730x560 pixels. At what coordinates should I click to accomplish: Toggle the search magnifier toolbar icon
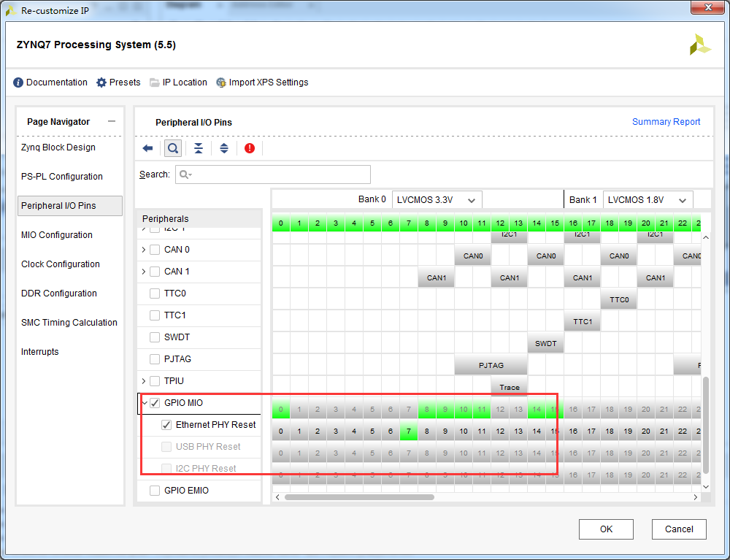click(173, 148)
